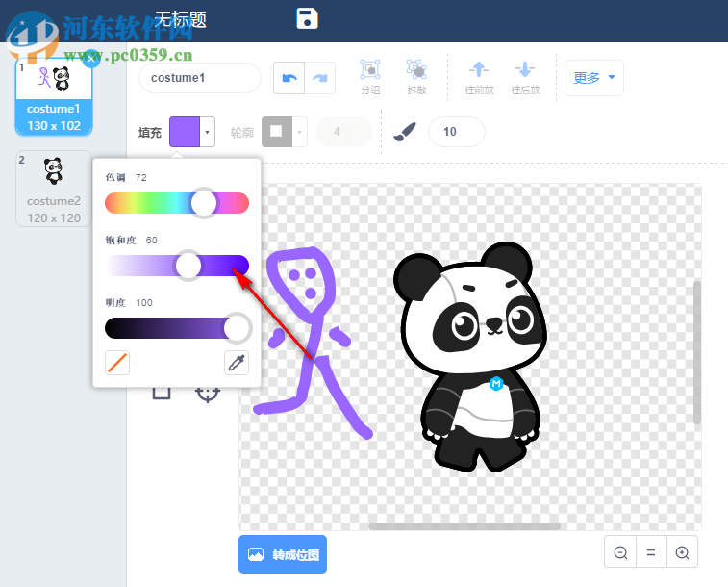Adjust the brightness (明度) slider handle
728x587 pixels.
pyautogui.click(x=238, y=328)
